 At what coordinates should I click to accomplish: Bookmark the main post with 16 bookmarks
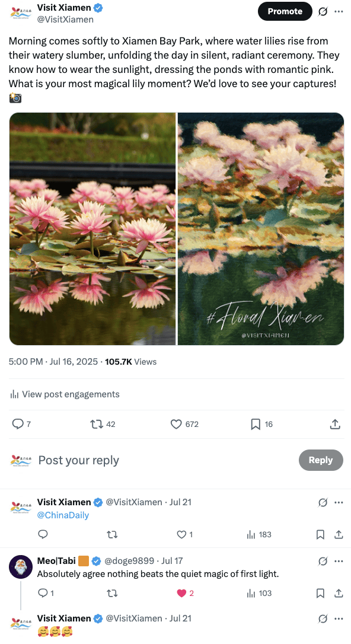[256, 424]
